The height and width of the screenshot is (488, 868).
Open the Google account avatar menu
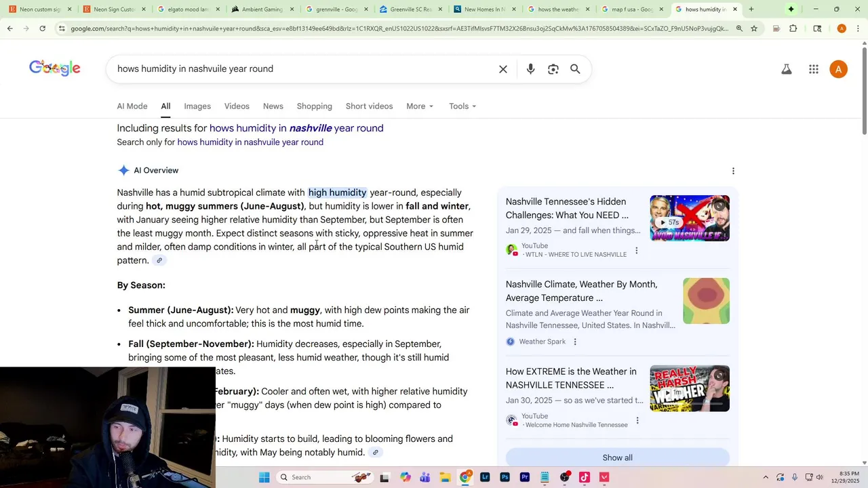click(839, 69)
